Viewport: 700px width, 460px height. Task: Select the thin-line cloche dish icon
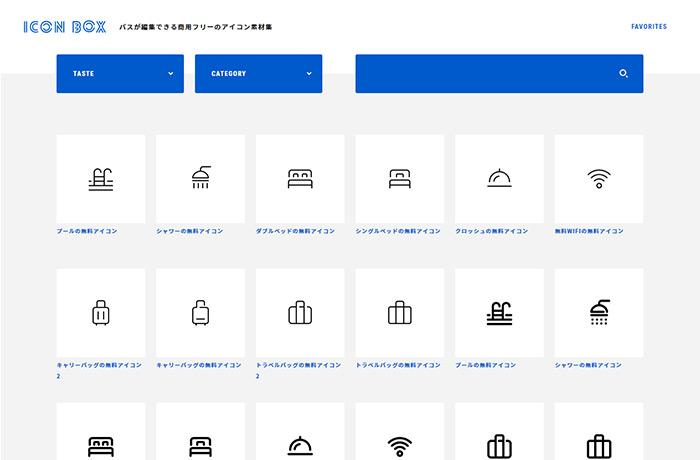[x=499, y=179]
